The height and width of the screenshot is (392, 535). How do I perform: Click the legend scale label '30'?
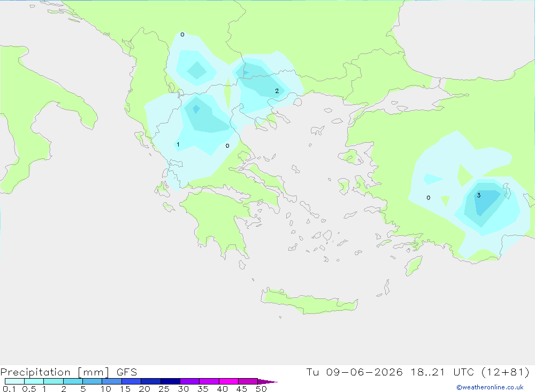click(183, 389)
